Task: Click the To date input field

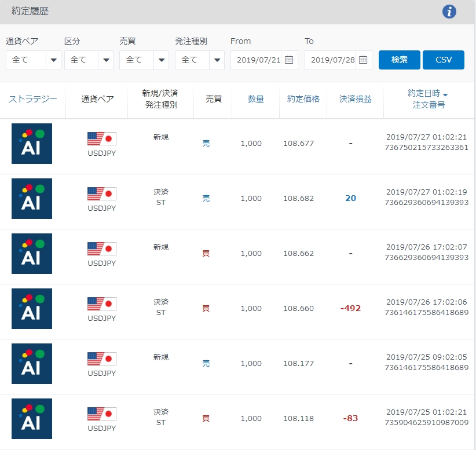Action: (330, 60)
